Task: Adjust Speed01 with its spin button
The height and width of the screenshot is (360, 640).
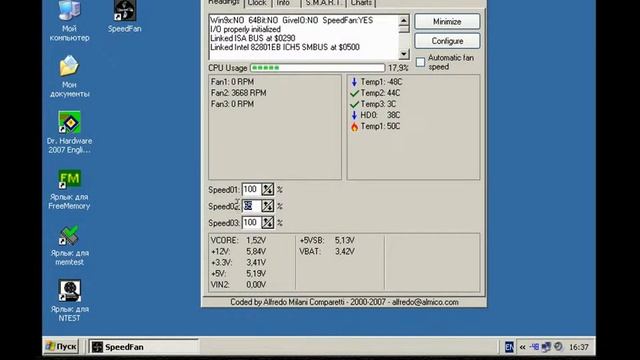Action: click(267, 189)
